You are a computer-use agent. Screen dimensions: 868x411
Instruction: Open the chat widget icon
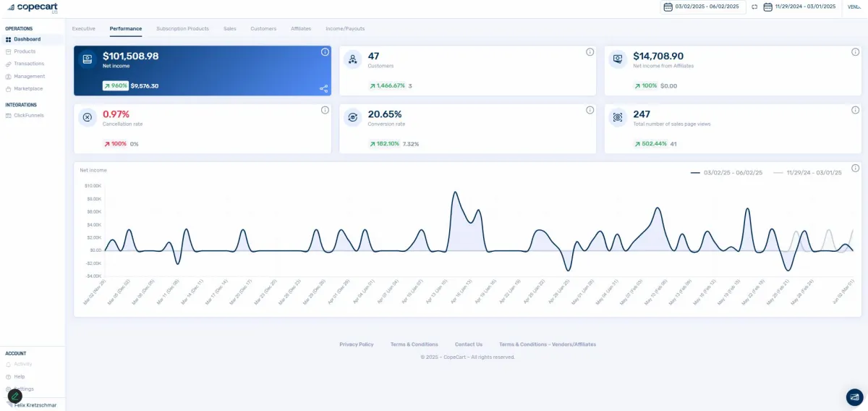855,397
